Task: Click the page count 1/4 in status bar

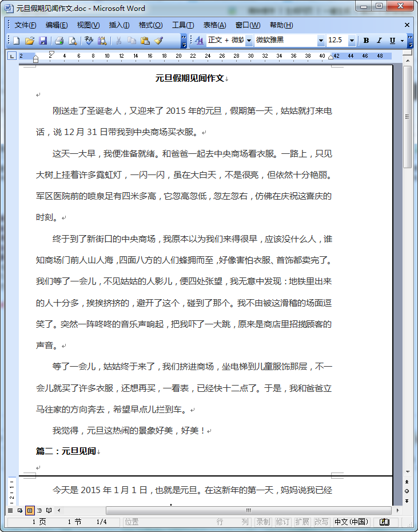Action: 102,522
